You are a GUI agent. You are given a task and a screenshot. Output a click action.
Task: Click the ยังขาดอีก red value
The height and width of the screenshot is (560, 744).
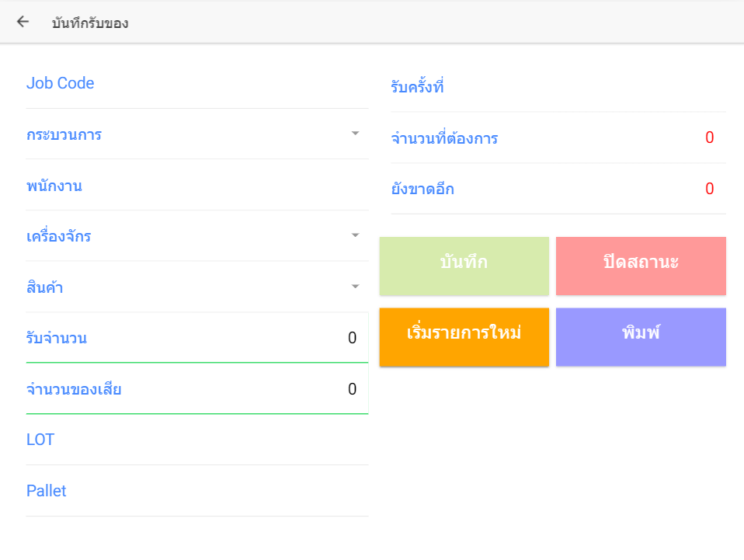point(709,189)
